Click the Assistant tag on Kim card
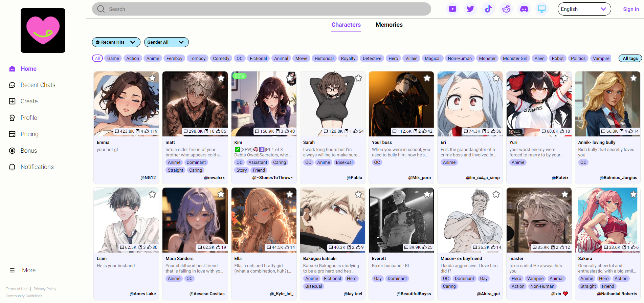644x303 pixels. pyautogui.click(x=258, y=163)
